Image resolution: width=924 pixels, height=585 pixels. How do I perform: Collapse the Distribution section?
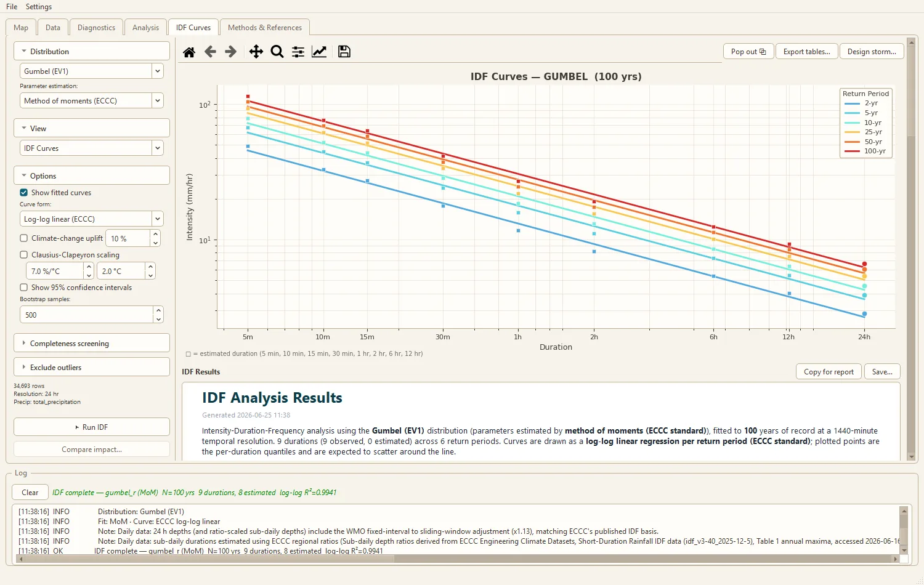coord(92,52)
